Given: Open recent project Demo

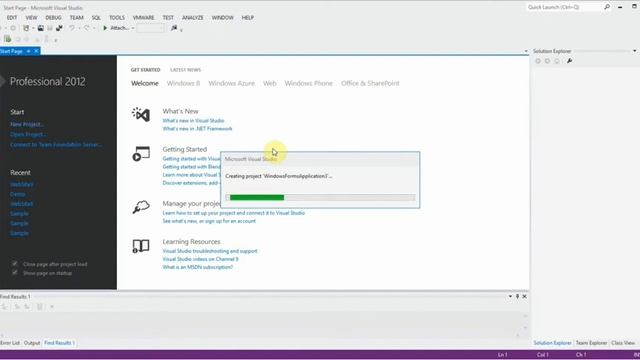Looking at the screenshot, I should tap(18, 194).
